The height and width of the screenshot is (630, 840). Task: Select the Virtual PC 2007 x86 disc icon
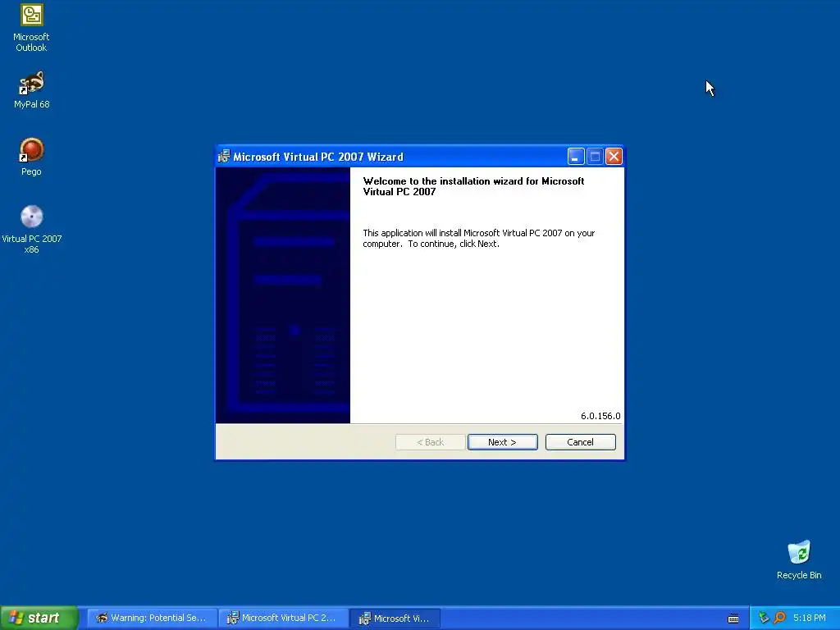pyautogui.click(x=31, y=229)
